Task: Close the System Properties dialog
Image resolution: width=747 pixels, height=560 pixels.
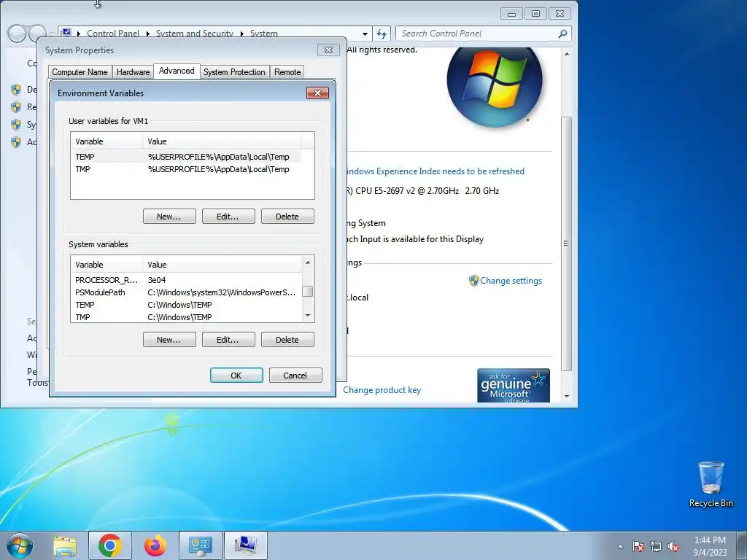Action: click(x=328, y=50)
